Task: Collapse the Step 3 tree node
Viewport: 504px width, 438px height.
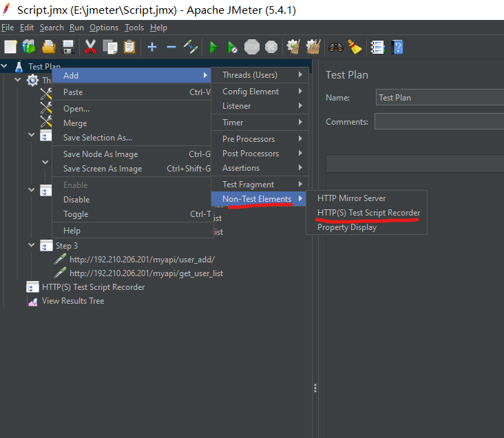Action: click(x=31, y=245)
